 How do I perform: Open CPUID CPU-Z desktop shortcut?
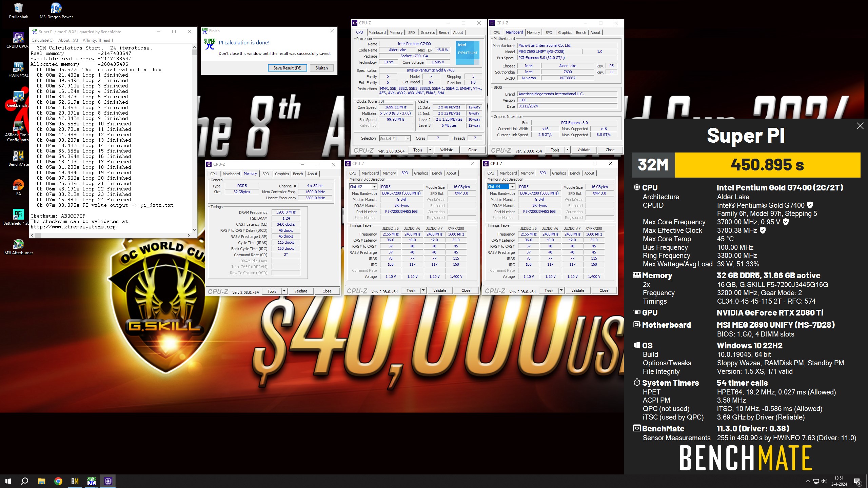(18, 40)
